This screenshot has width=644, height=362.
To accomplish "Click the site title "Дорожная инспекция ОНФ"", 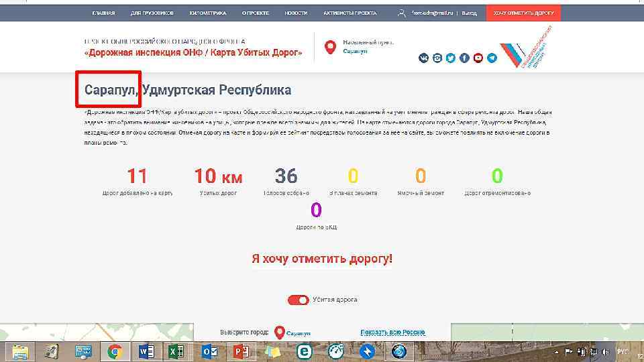I will click(193, 52).
